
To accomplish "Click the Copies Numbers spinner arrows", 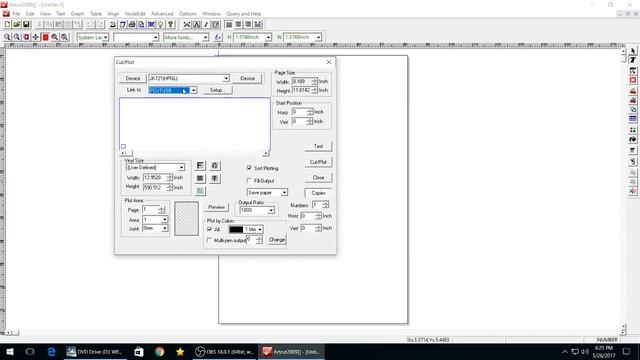I will point(325,205).
